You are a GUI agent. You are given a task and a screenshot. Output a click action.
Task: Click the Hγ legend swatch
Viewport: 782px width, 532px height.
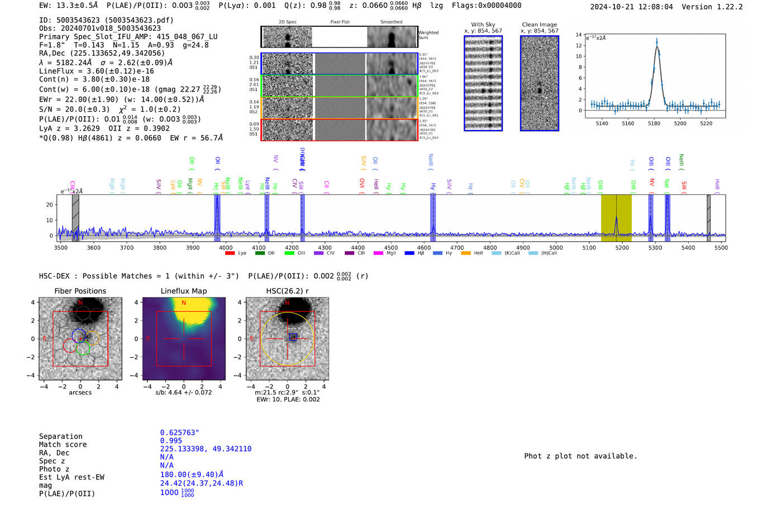click(x=437, y=253)
